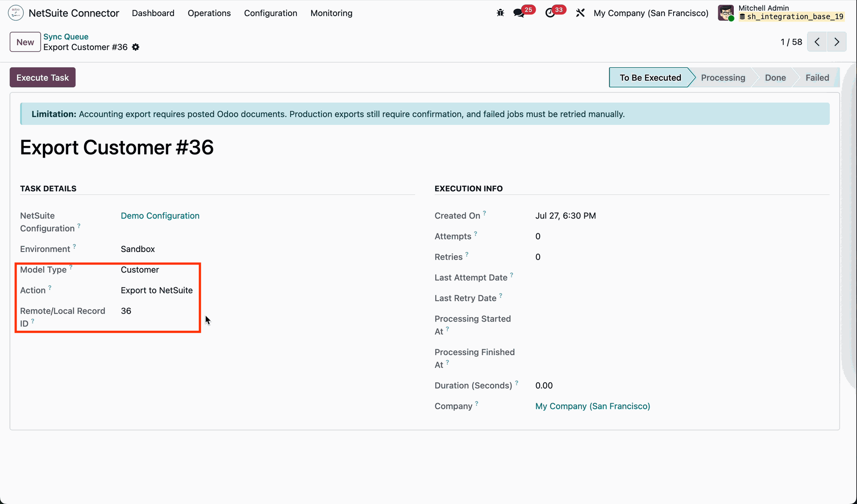
Task: Go to the next record arrow
Action: pyautogui.click(x=837, y=42)
